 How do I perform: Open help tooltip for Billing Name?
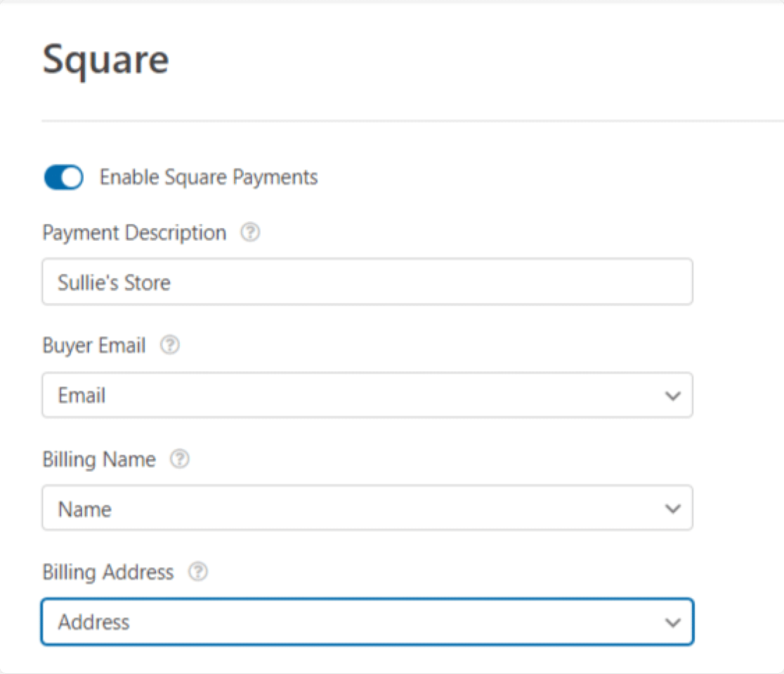180,458
